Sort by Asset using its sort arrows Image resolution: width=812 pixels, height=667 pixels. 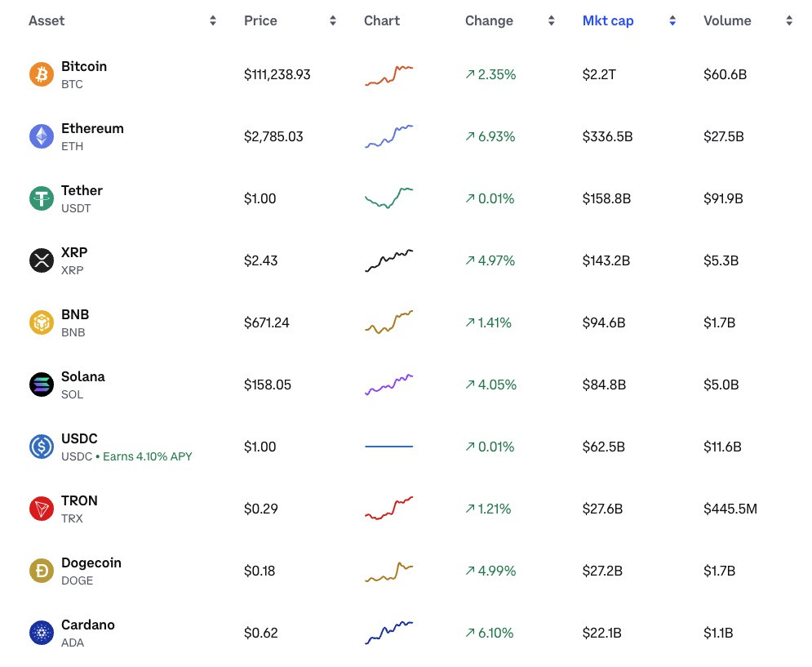click(x=213, y=20)
